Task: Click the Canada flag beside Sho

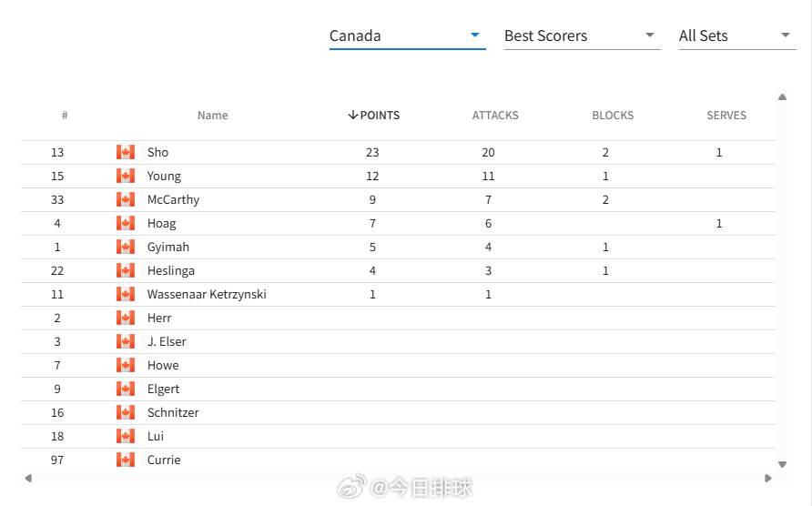Action: coord(126,152)
